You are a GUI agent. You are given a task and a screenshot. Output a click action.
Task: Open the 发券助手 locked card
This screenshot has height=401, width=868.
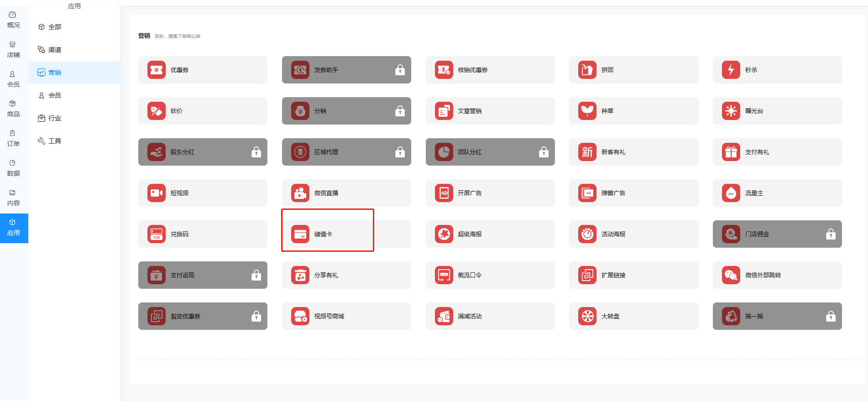(x=346, y=70)
